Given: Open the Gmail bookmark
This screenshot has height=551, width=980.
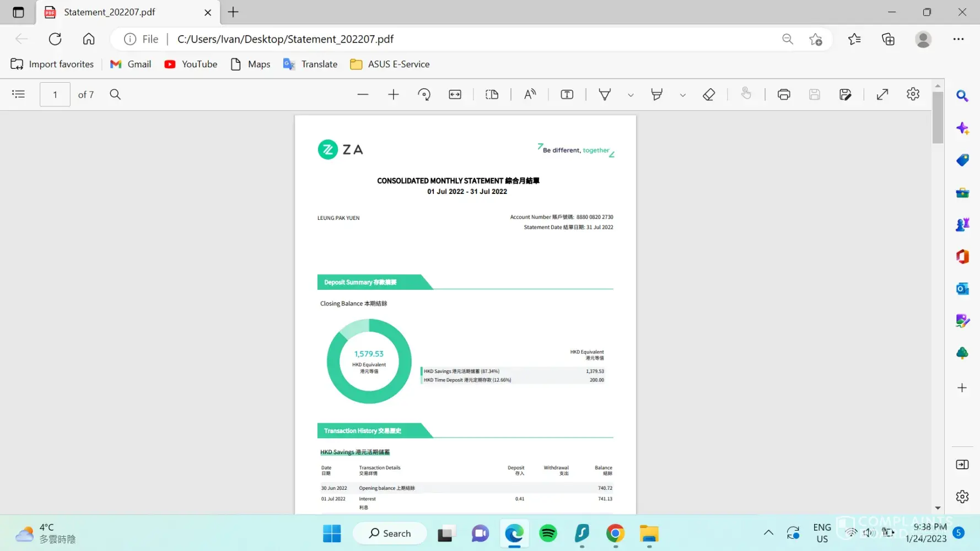Looking at the screenshot, I should pyautogui.click(x=131, y=64).
